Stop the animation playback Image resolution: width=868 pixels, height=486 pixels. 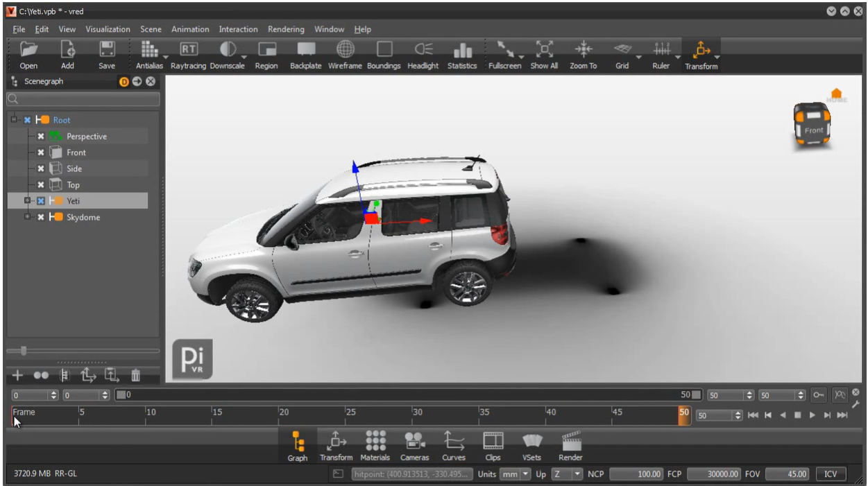pos(798,415)
